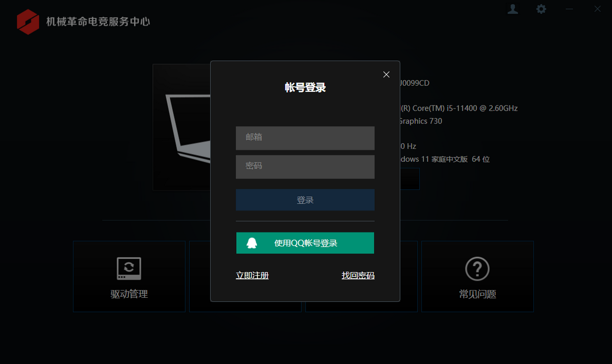Image resolution: width=612 pixels, height=364 pixels.
Task: Click the 家庭中文版 64 位 system text
Action: 461,159
